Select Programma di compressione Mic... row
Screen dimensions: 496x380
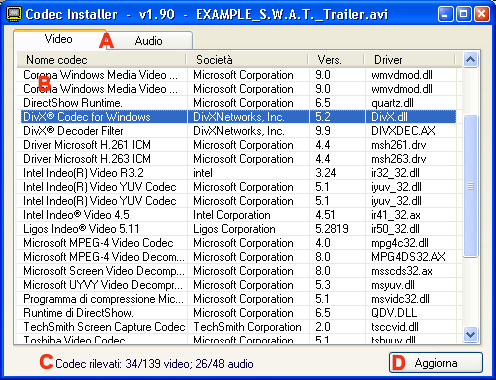(x=239, y=299)
